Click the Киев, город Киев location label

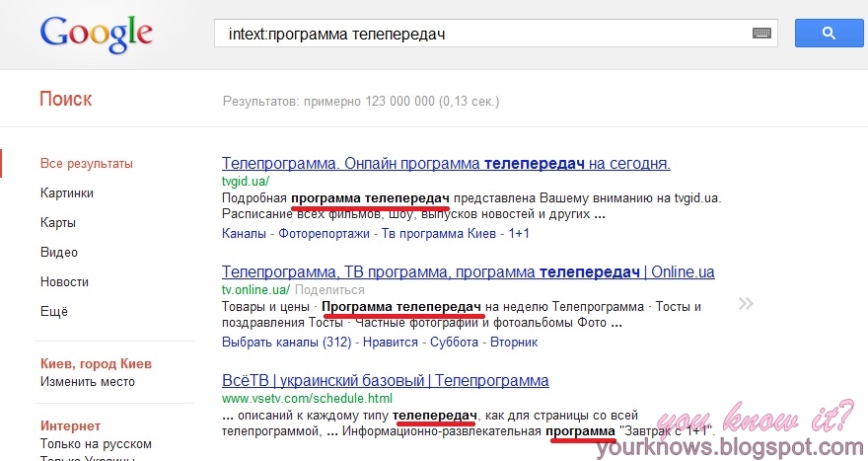click(96, 363)
